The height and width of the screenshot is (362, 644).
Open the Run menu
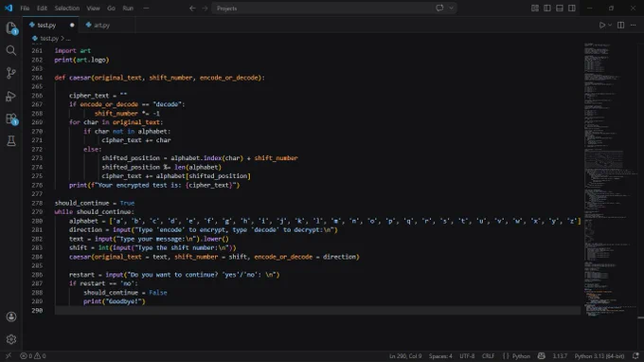pyautogui.click(x=128, y=9)
